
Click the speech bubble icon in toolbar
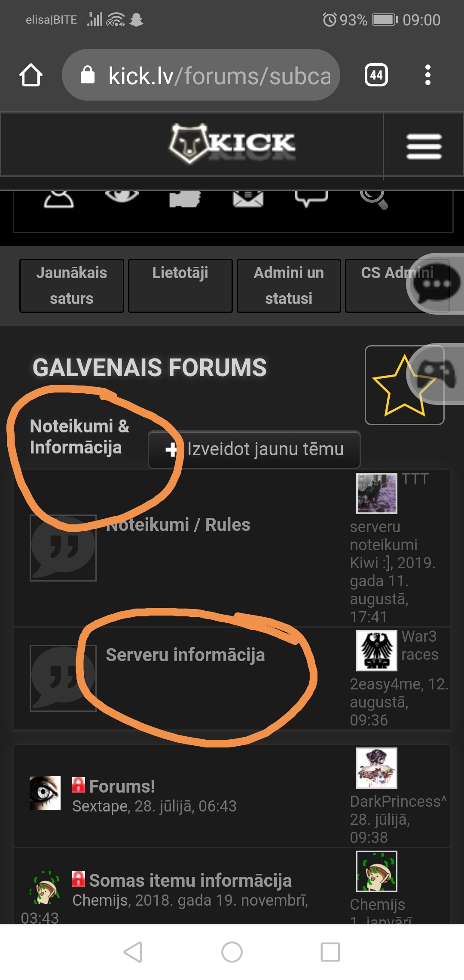click(x=311, y=199)
